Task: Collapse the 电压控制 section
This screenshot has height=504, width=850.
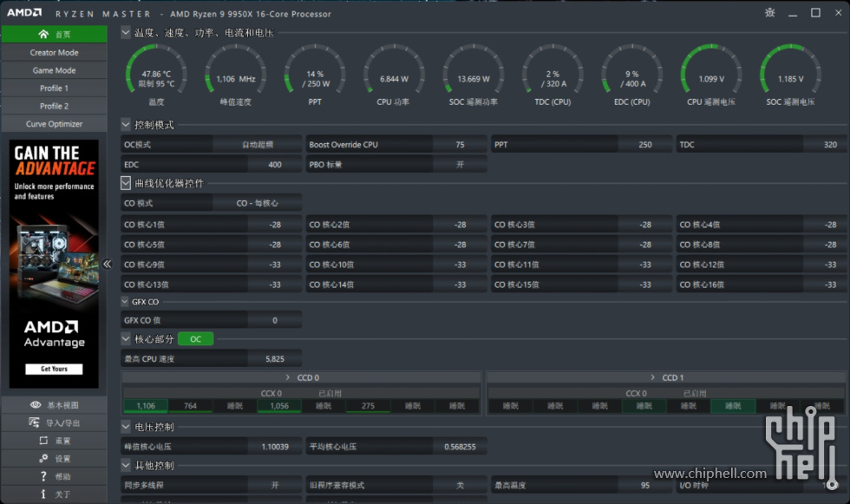Action: [126, 427]
